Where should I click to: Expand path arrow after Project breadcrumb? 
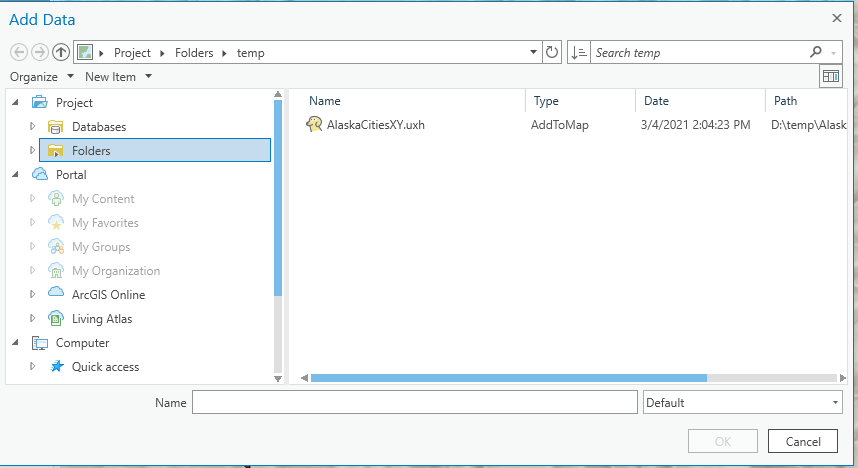click(x=162, y=53)
